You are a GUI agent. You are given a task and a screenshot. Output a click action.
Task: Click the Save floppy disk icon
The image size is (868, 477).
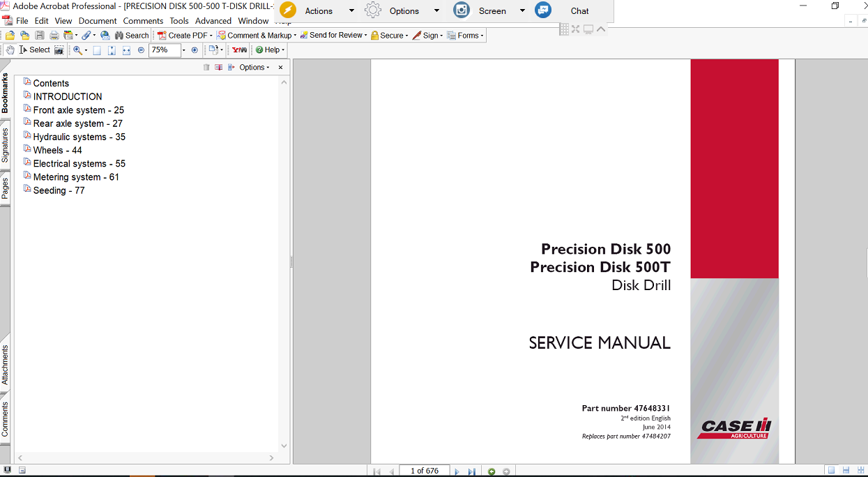pyautogui.click(x=40, y=36)
